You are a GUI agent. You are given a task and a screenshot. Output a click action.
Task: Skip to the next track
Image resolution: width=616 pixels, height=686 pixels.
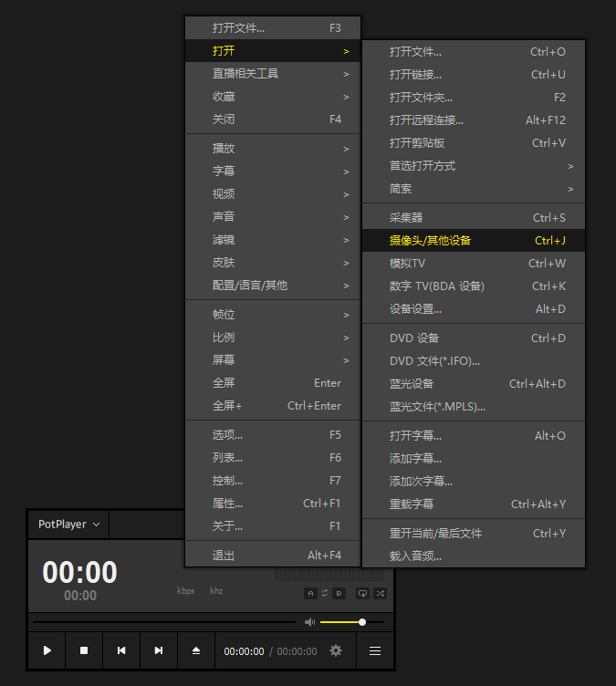(159, 650)
